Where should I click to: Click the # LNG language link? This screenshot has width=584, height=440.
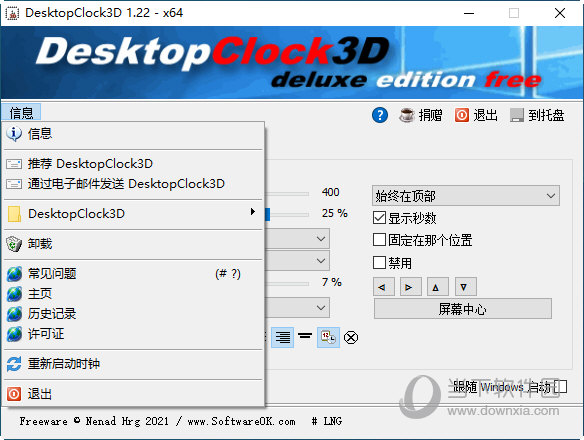[x=327, y=421]
